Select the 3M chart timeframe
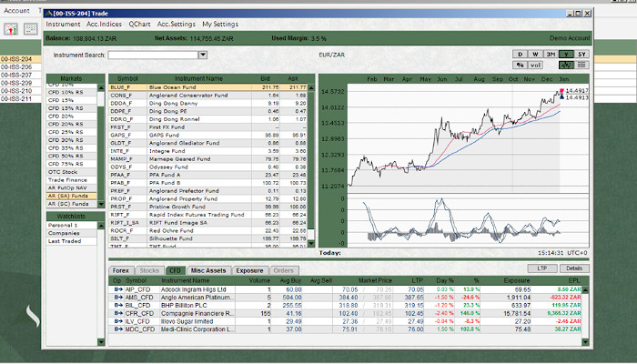This screenshot has height=364, width=637. click(x=551, y=55)
